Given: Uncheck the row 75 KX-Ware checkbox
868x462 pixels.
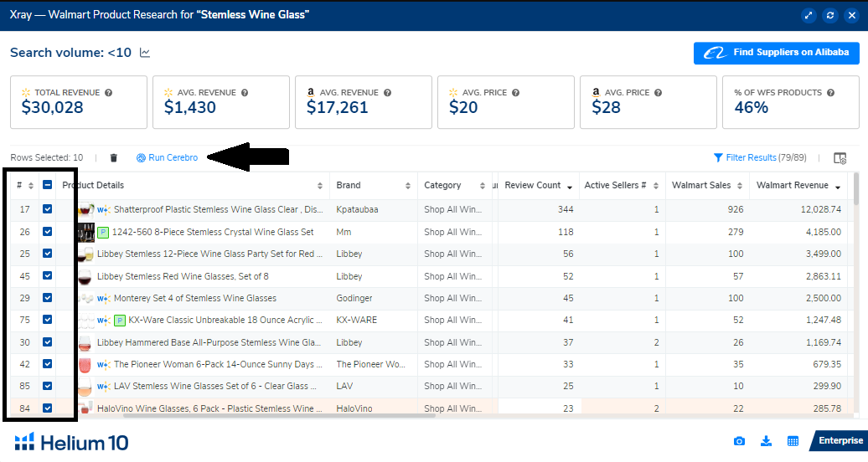Looking at the screenshot, I should click(48, 319).
